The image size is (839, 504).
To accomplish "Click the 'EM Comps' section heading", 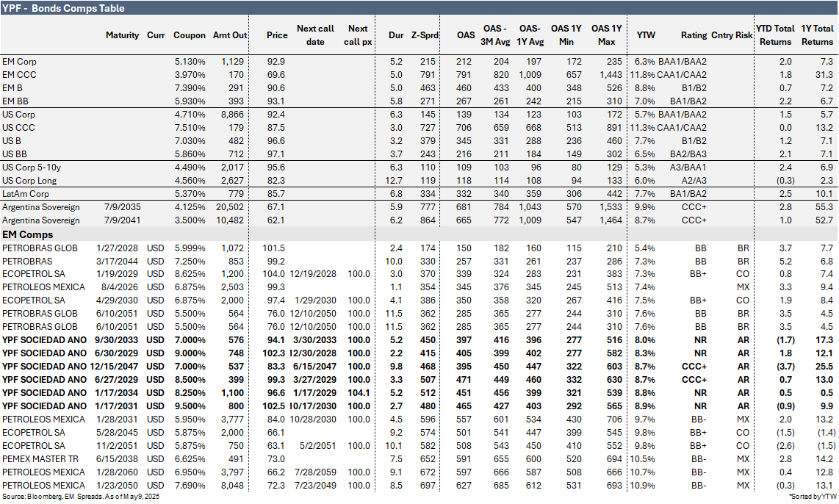I will pyautogui.click(x=27, y=234).
